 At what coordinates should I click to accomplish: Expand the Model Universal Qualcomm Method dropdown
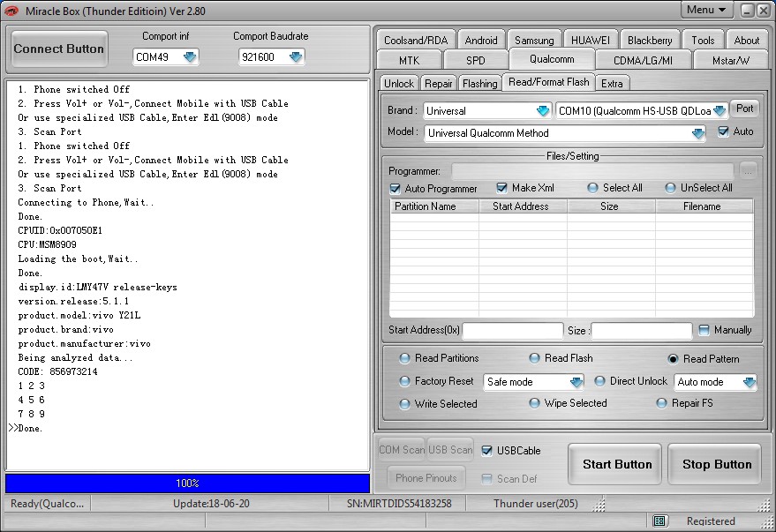pos(697,133)
